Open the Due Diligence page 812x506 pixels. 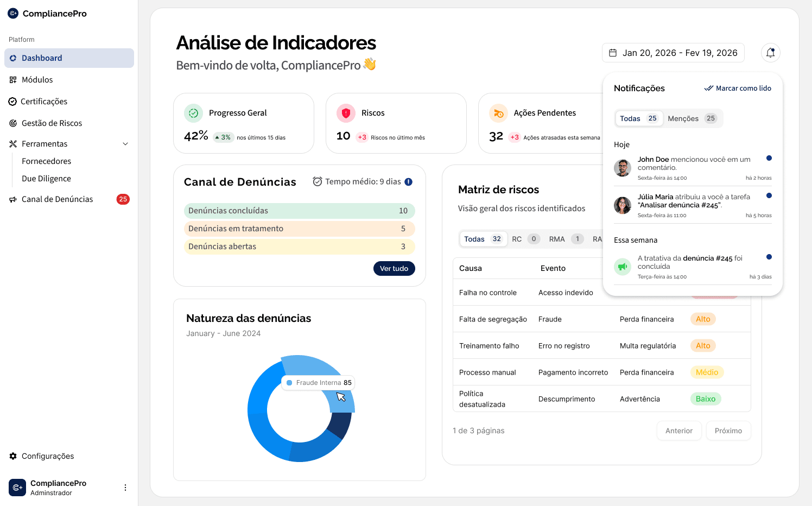[x=46, y=178]
